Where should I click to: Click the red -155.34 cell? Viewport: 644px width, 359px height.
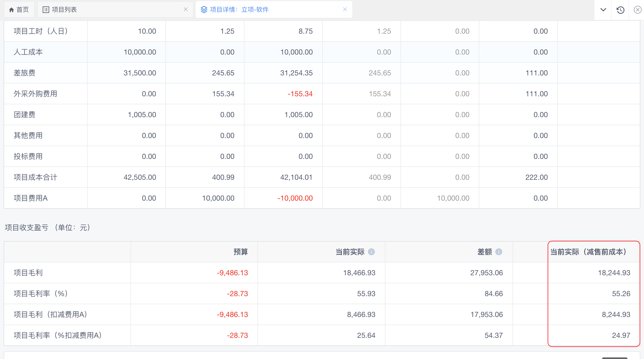[300, 94]
